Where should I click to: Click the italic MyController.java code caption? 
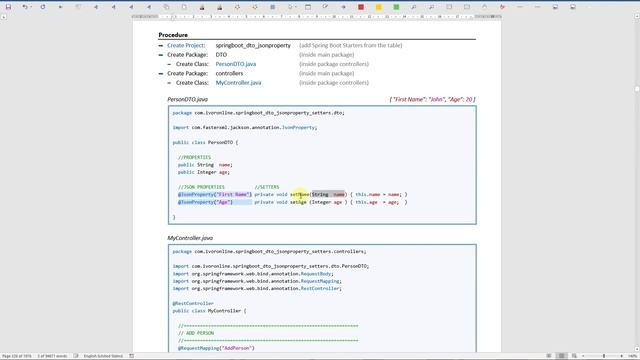tap(190, 238)
